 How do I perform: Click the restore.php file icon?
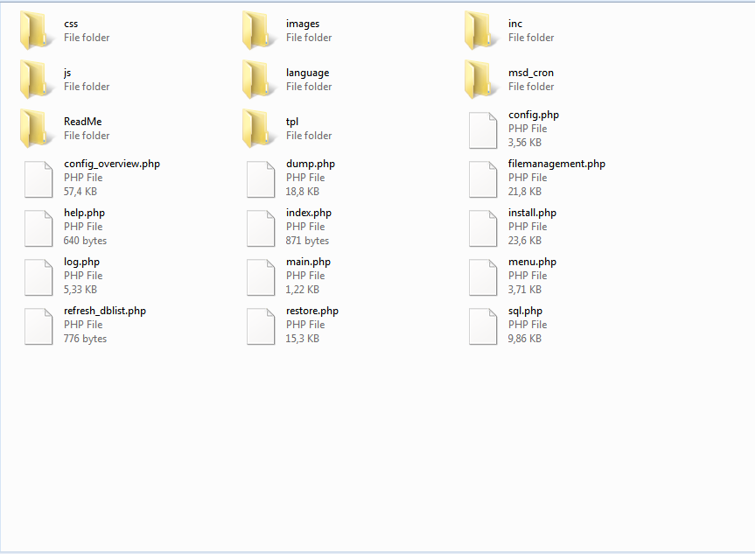(x=261, y=326)
